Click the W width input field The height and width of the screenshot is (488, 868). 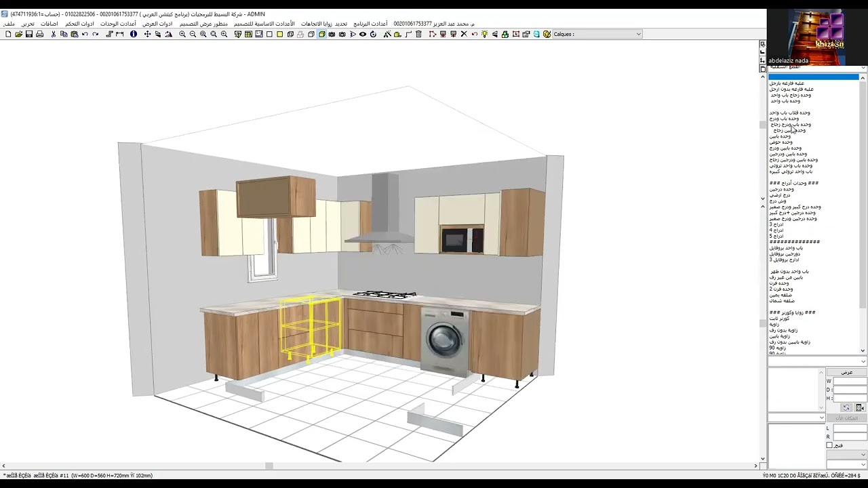(x=850, y=381)
